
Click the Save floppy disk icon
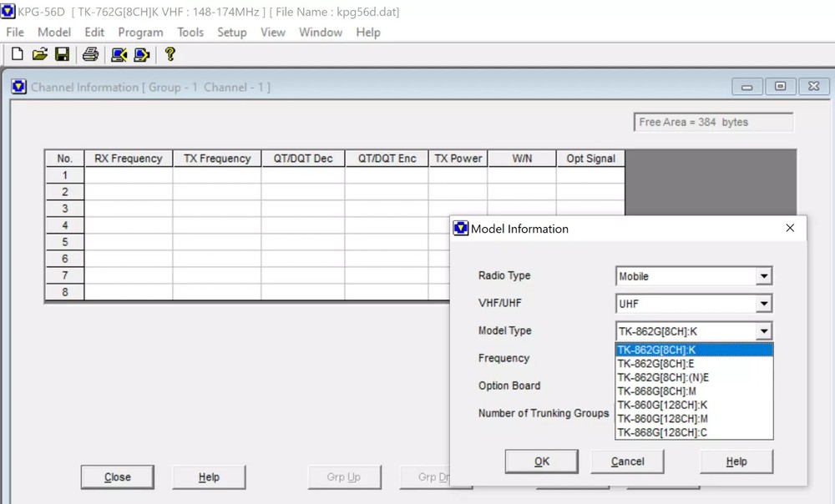[63, 54]
